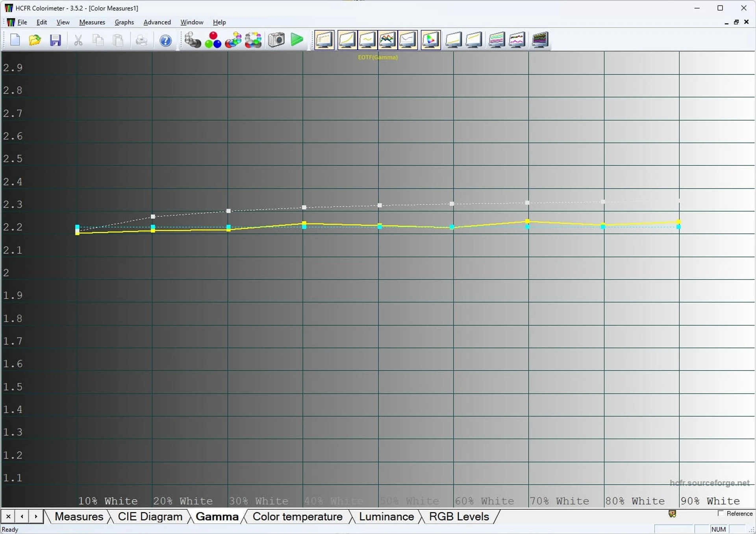The height and width of the screenshot is (534, 756).
Task: Switch to the RGB Levels tab
Action: coord(459,516)
